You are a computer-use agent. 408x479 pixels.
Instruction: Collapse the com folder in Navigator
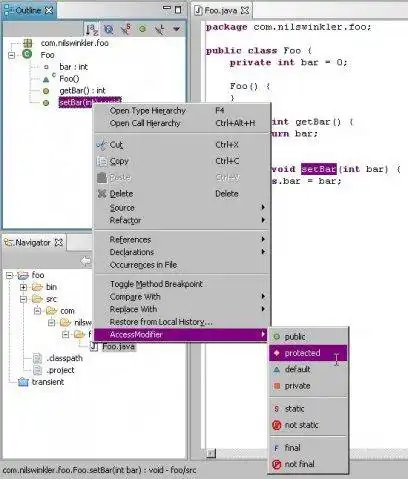pyautogui.click(x=37, y=311)
